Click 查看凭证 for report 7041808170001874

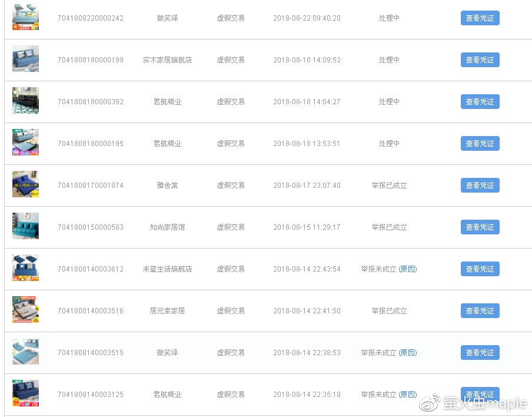480,185
